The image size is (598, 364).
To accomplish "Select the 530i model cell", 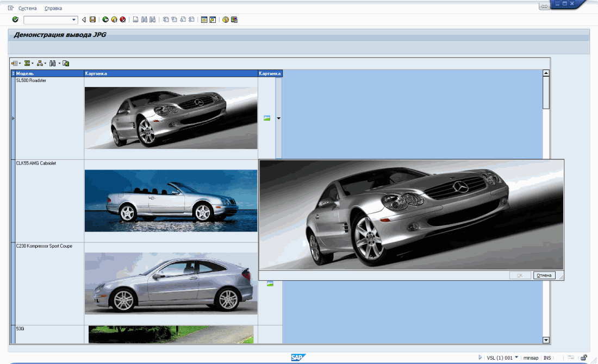I will click(49, 334).
